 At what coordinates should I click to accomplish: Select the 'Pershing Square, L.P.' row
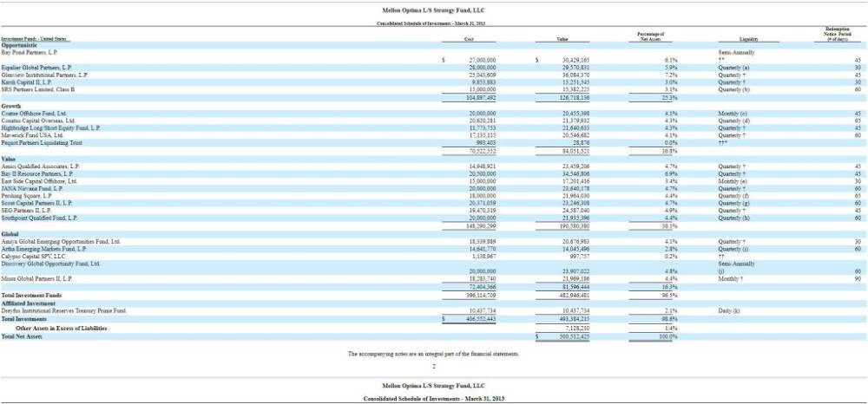click(434, 196)
